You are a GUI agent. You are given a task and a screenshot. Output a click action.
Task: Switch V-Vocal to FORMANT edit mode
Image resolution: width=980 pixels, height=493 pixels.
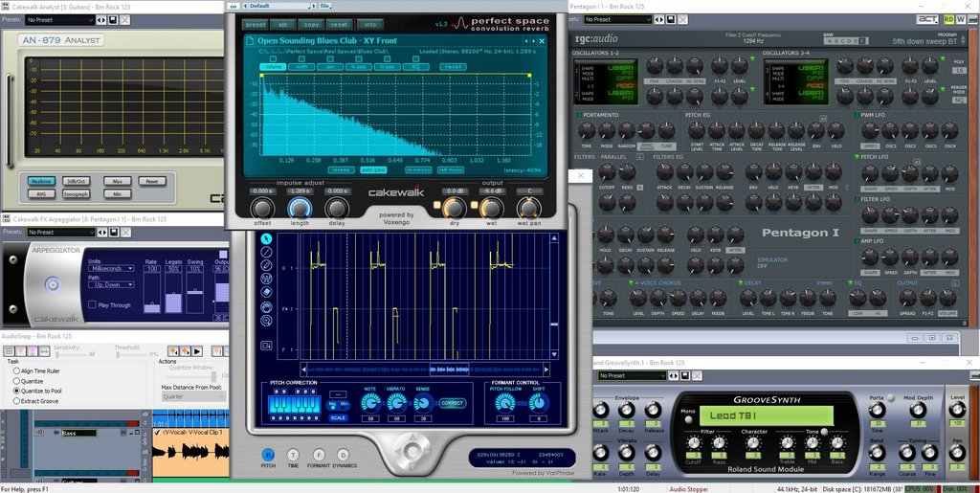click(x=319, y=456)
